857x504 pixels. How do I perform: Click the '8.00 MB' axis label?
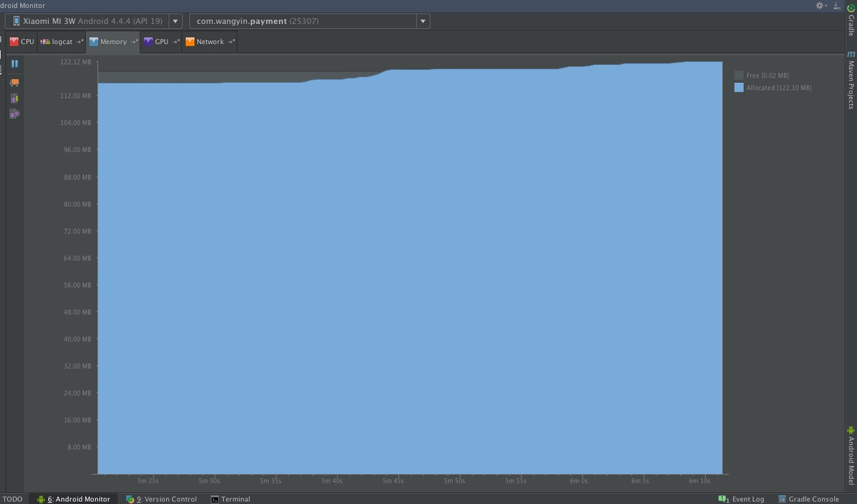coord(79,447)
